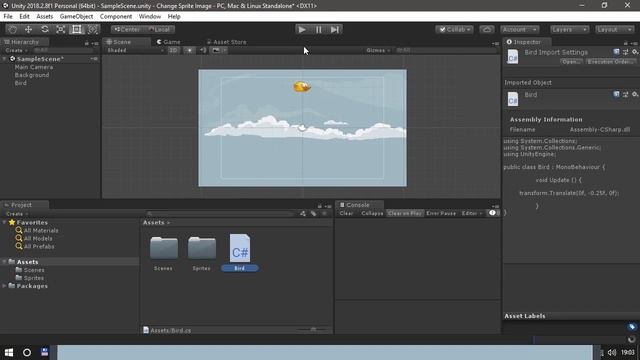Open the File menu

click(8, 16)
